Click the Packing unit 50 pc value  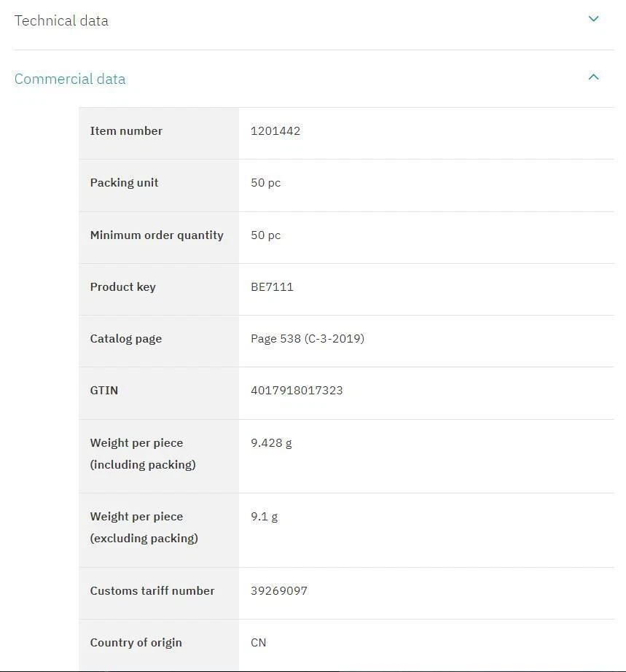tap(265, 183)
